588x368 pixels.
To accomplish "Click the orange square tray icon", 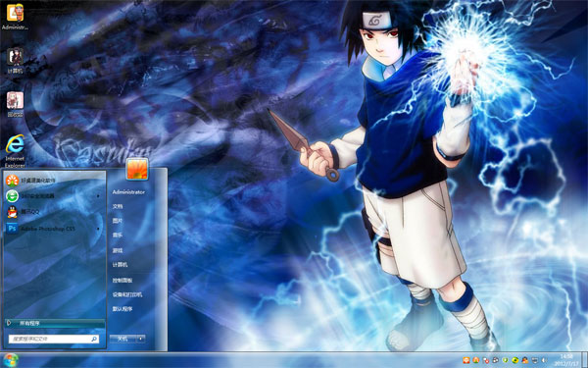I will click(x=466, y=360).
